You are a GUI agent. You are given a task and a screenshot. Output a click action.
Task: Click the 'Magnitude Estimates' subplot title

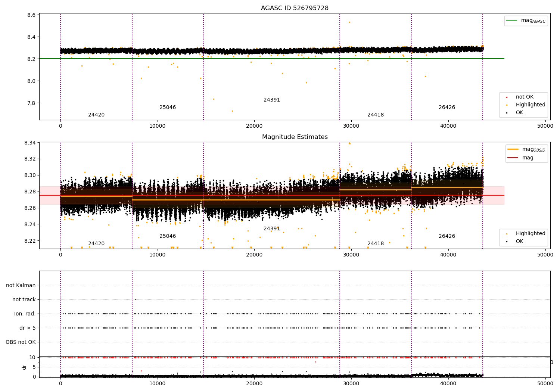295,137
